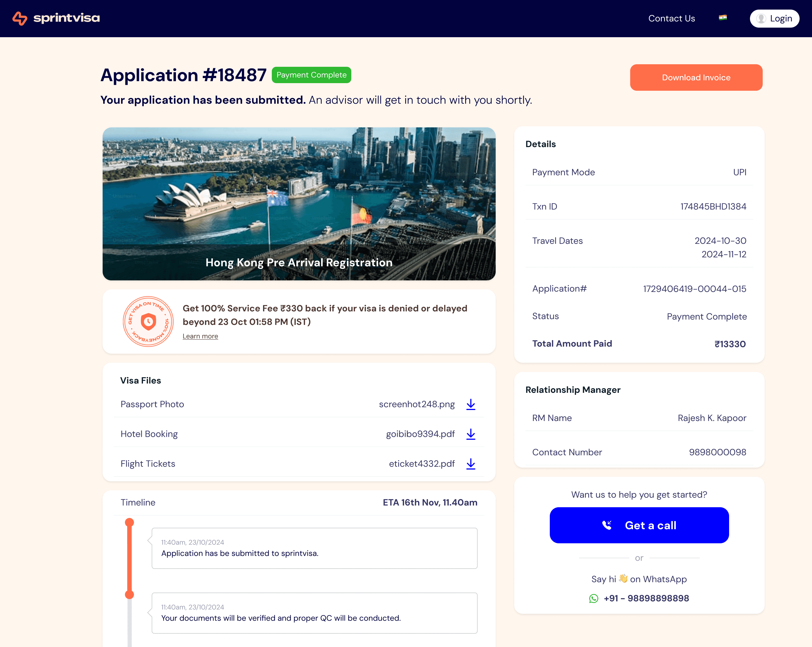Open the Learn more link
This screenshot has width=812, height=647.
200,336
